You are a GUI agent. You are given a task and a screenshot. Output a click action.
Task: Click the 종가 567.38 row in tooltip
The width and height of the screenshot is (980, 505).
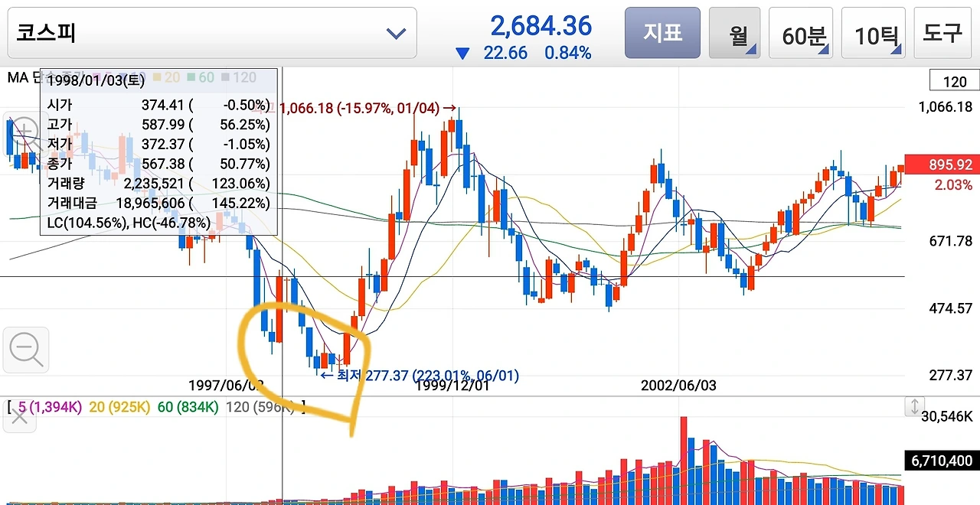pyautogui.click(x=158, y=164)
